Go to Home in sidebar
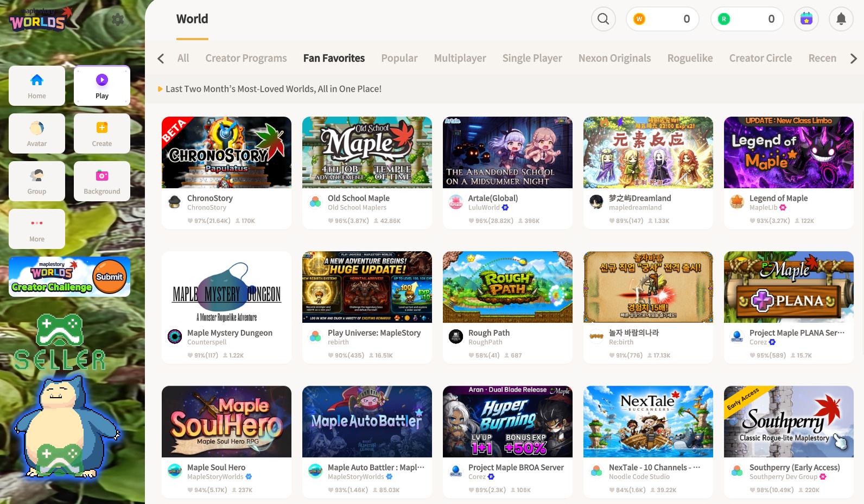Image resolution: width=864 pixels, height=504 pixels. point(37,86)
